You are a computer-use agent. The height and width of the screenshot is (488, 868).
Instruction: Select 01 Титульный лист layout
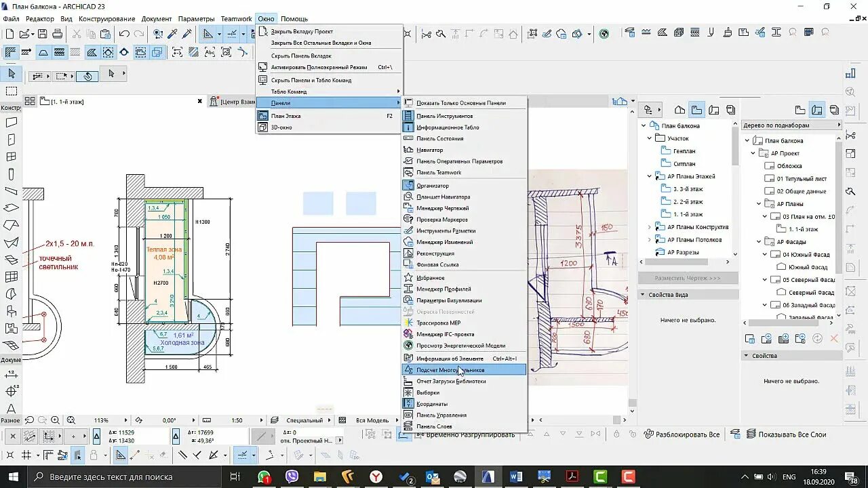click(802, 179)
